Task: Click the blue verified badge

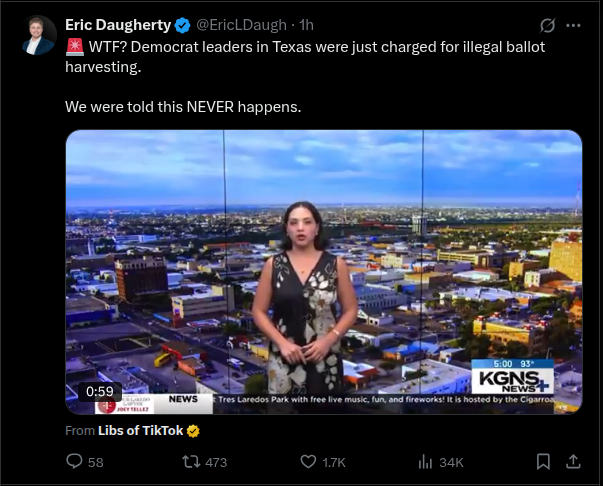Action: (x=183, y=25)
